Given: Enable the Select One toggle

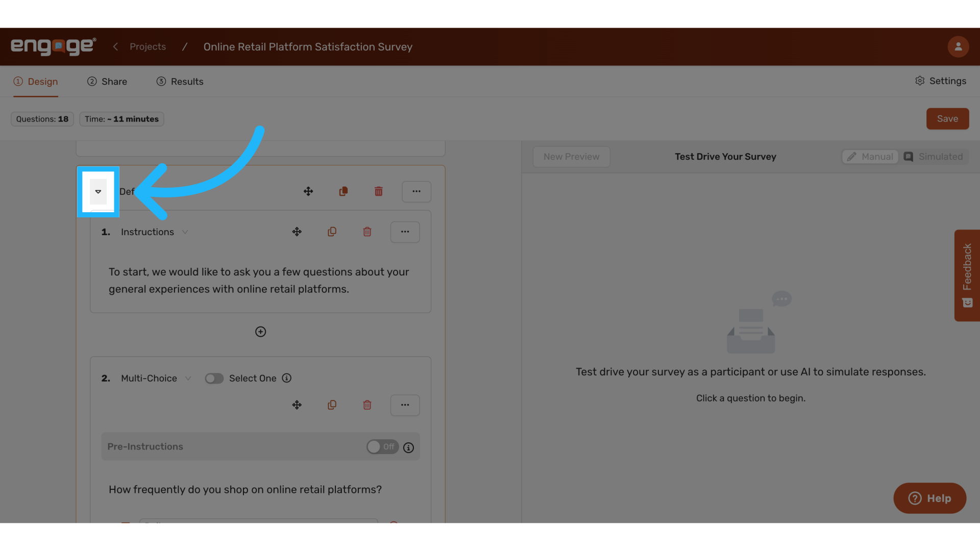Looking at the screenshot, I should point(214,378).
